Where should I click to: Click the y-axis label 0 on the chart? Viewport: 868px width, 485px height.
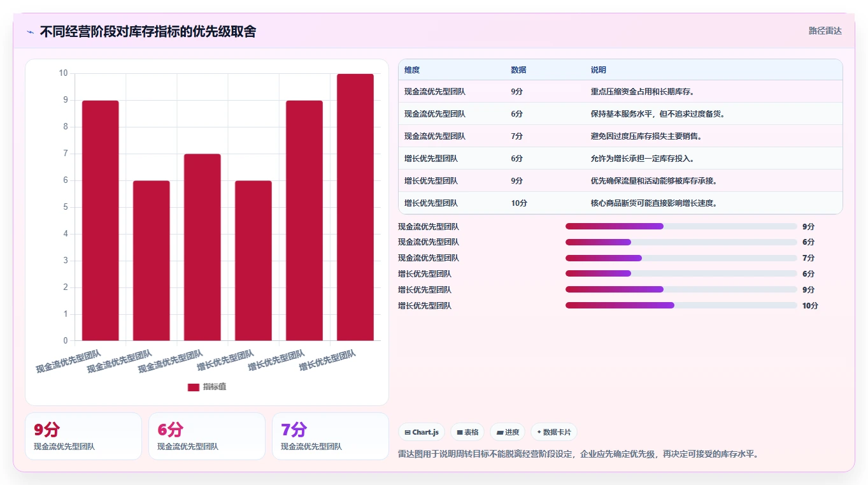(x=65, y=340)
